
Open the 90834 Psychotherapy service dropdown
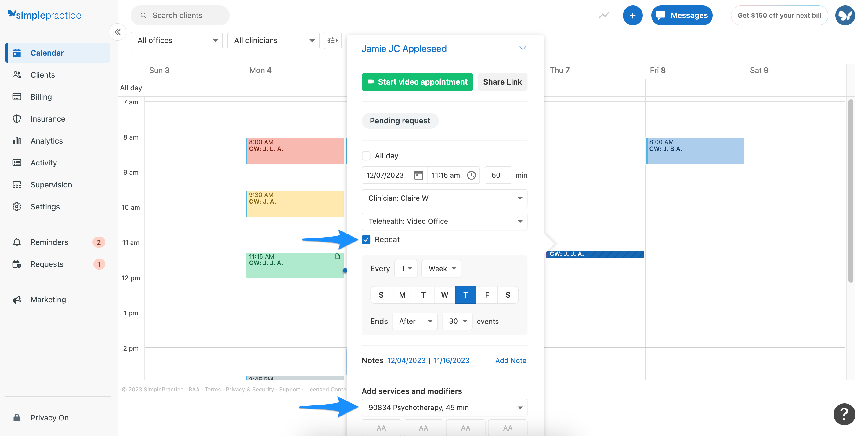[x=444, y=407]
